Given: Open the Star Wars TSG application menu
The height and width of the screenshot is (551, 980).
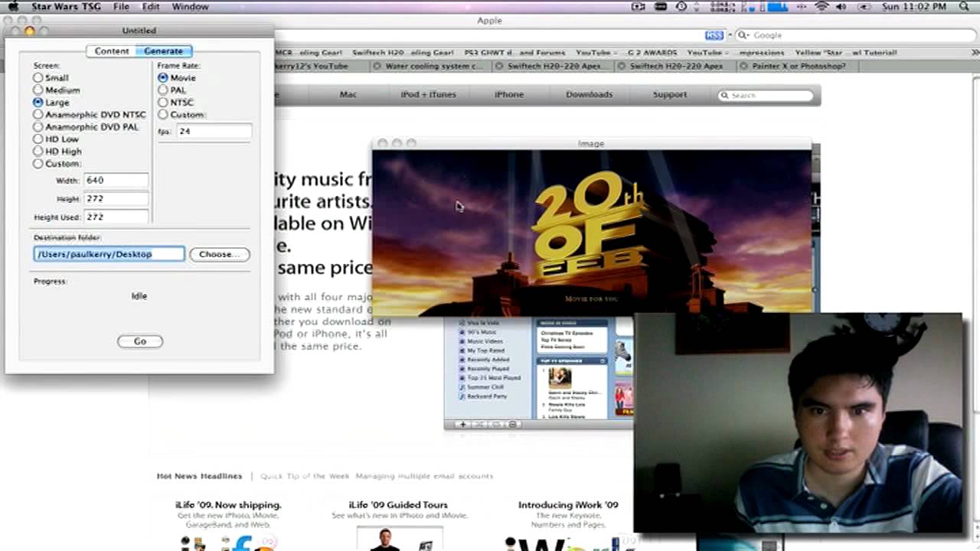Looking at the screenshot, I should click(x=66, y=7).
